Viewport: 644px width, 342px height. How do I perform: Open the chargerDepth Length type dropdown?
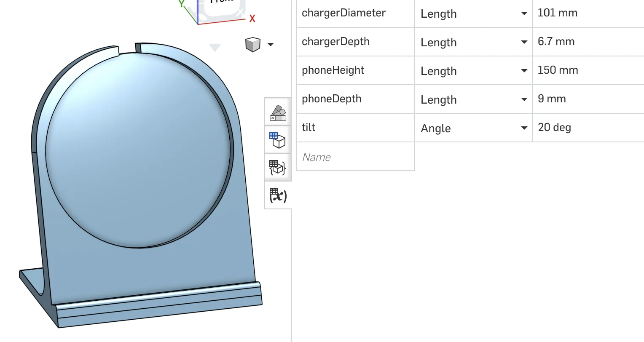tap(524, 42)
